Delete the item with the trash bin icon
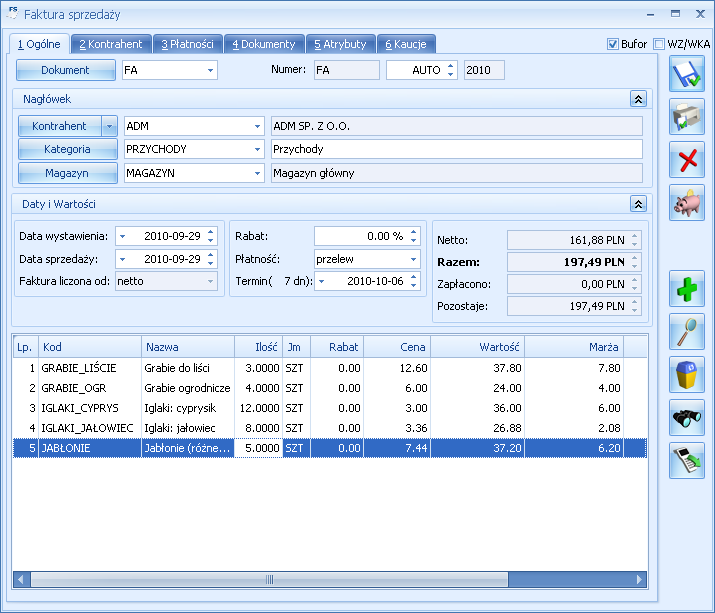The height and width of the screenshot is (613, 715). (x=687, y=374)
